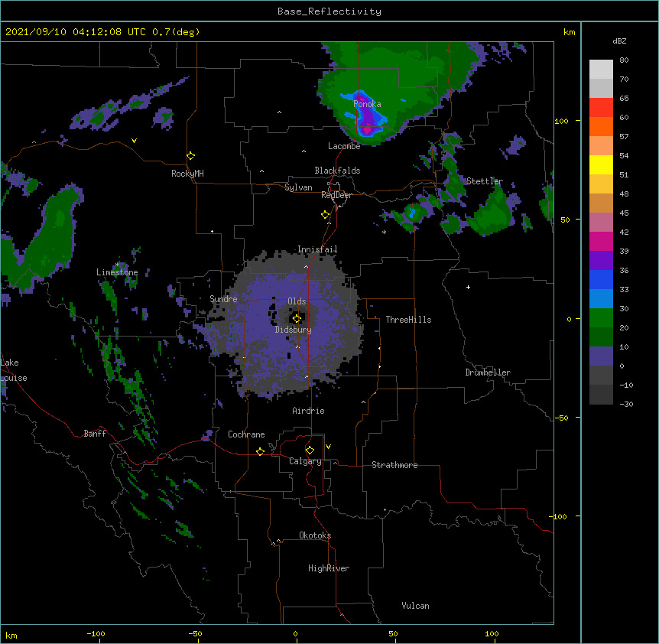
Task: Click the Blackfalds city label
Action: coord(337,171)
